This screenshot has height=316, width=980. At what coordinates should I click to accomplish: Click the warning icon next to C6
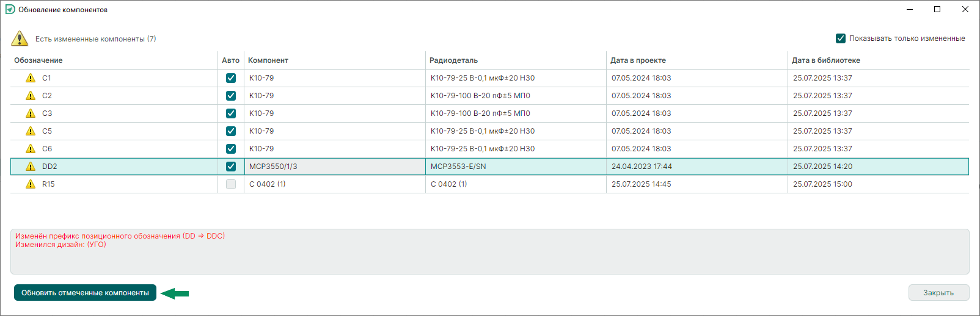coord(31,149)
